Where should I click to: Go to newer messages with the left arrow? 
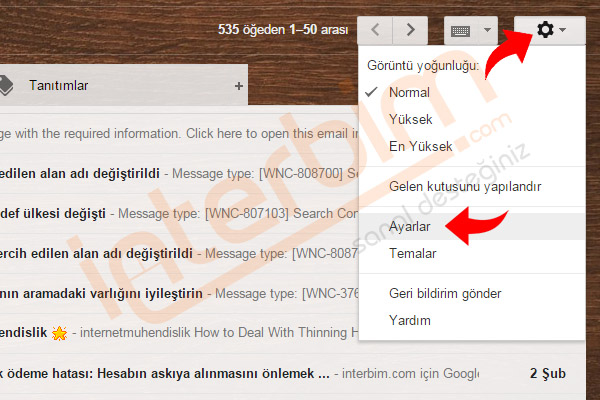tap(375, 30)
